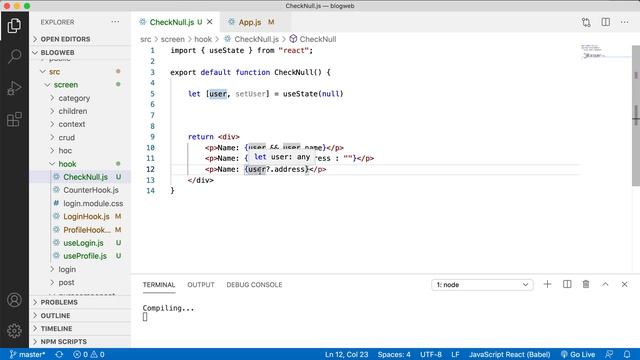This screenshot has width=640, height=360.
Task: Click src in the breadcrumb
Action: tap(146, 39)
